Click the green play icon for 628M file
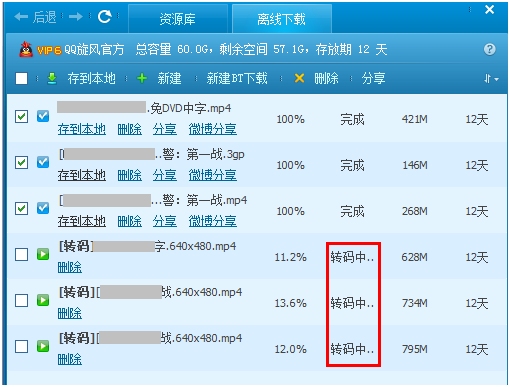The width and height of the screenshot is (510, 387). point(43,254)
